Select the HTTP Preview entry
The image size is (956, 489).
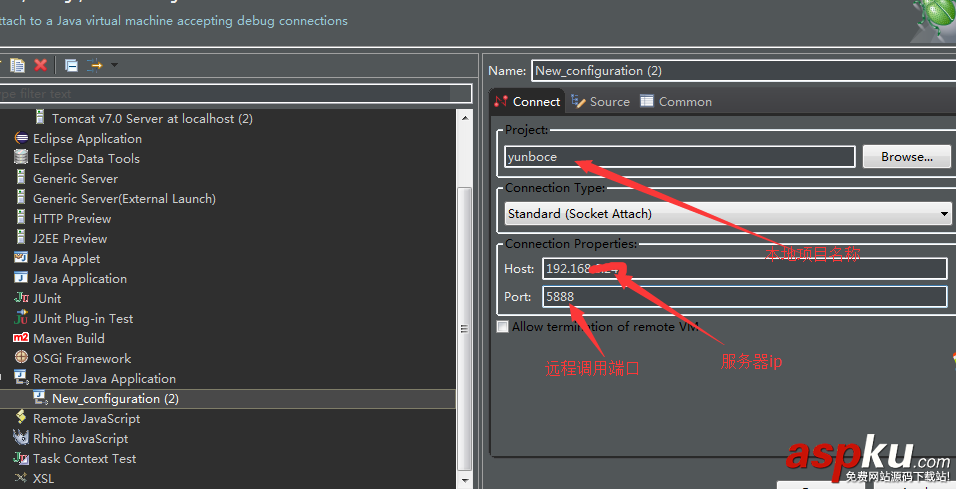click(72, 218)
